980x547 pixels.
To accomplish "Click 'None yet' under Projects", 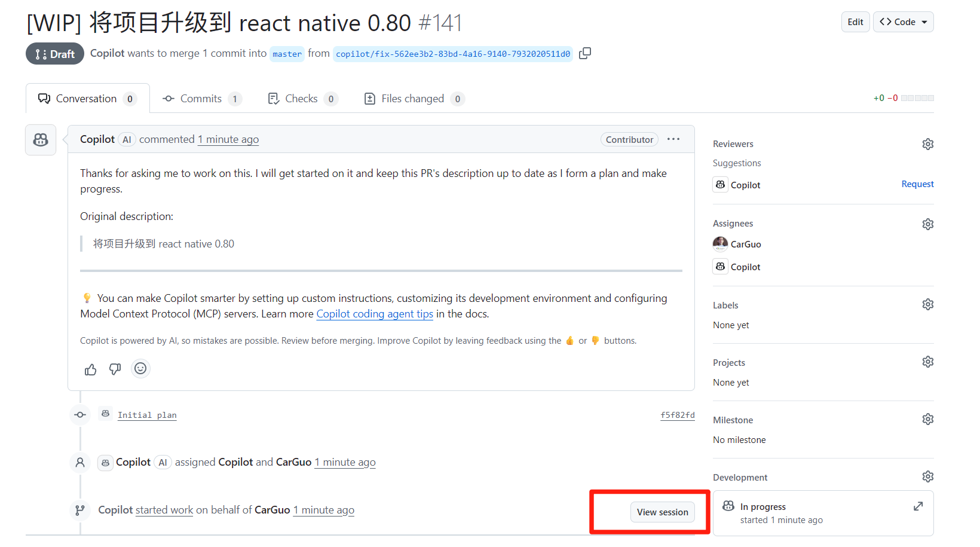I will 731,383.
